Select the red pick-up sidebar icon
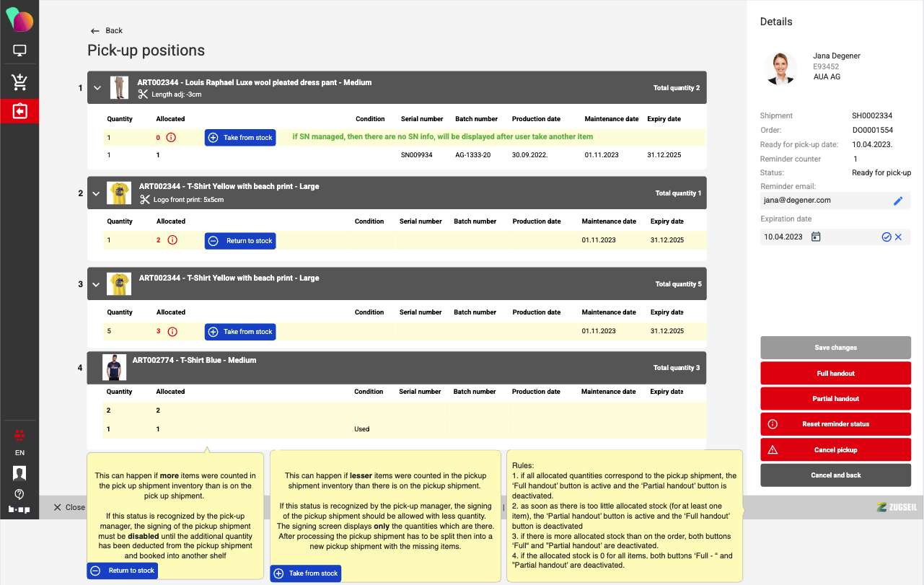The width and height of the screenshot is (924, 585). coord(19,112)
